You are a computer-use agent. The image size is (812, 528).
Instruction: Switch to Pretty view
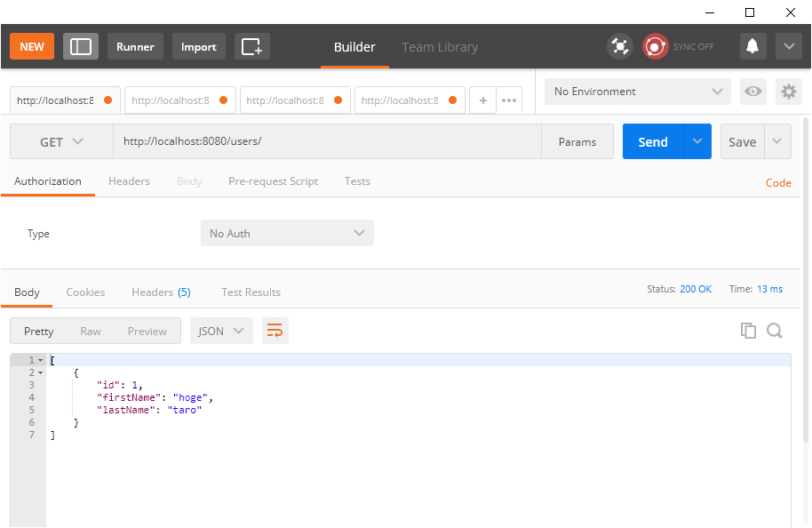pos(39,331)
